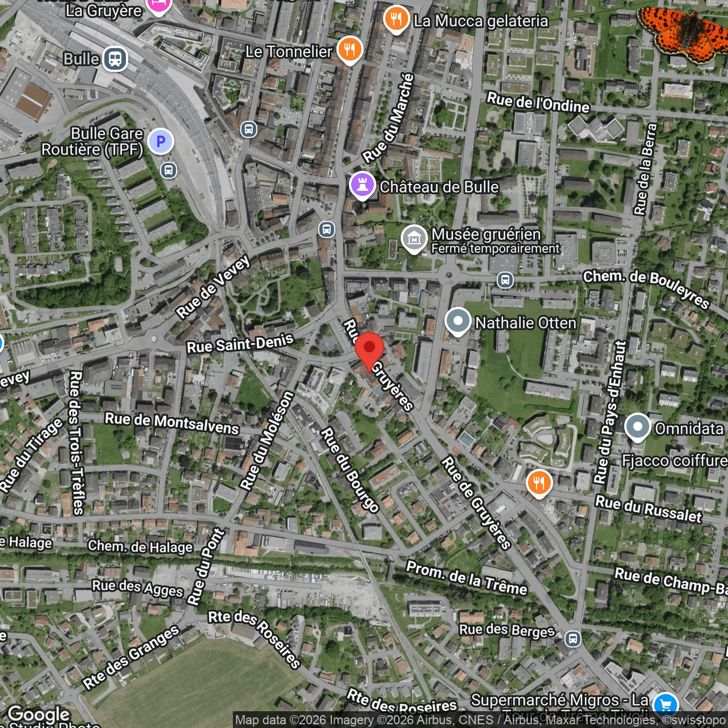Select the bus stop near Rue des Berges
This screenshot has width=728, height=728.
click(x=573, y=639)
